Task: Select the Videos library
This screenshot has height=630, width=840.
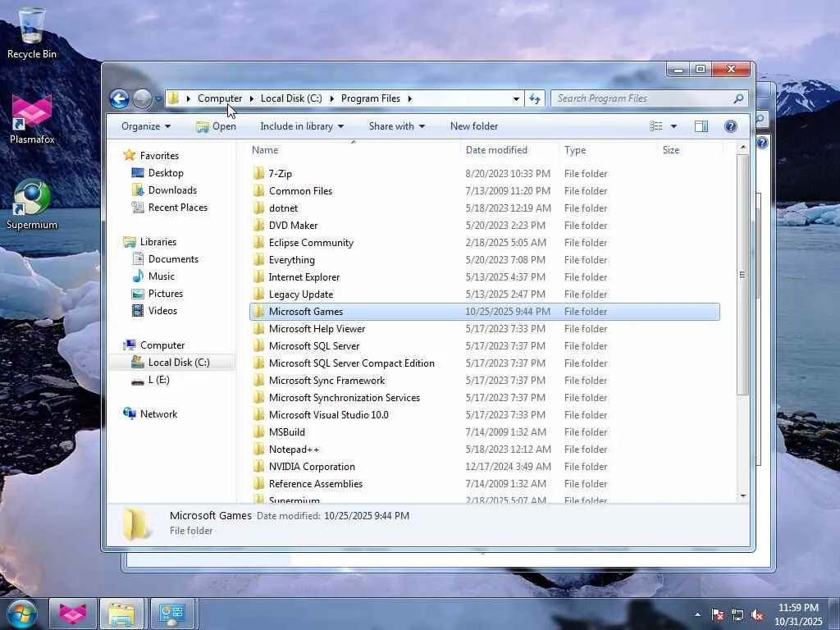Action: click(x=162, y=311)
